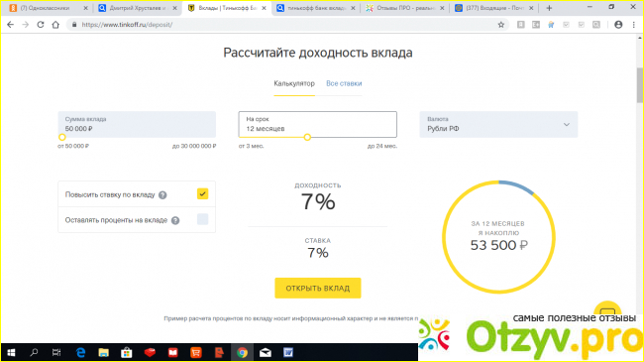Open the Windows Start menu
The image size is (644, 362).
point(11,352)
